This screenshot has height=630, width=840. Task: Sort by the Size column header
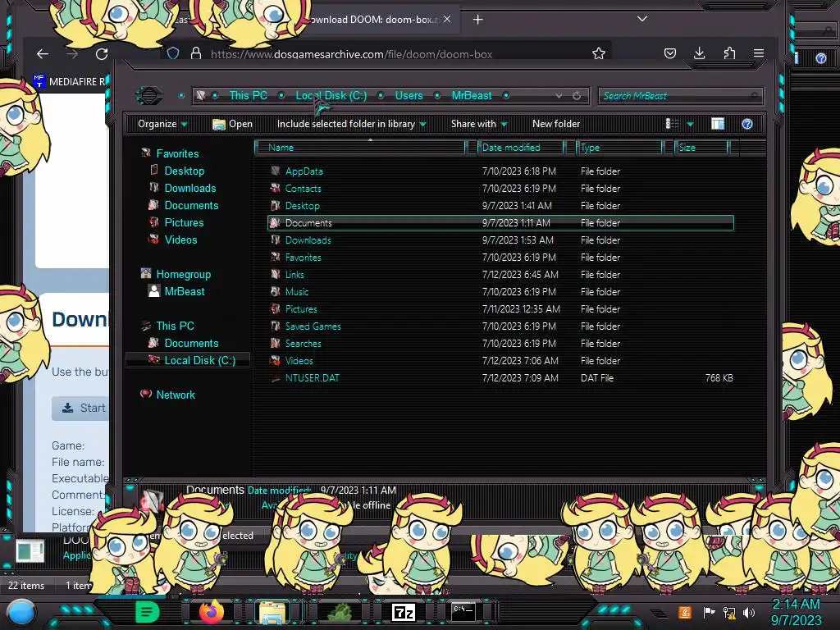coord(701,148)
